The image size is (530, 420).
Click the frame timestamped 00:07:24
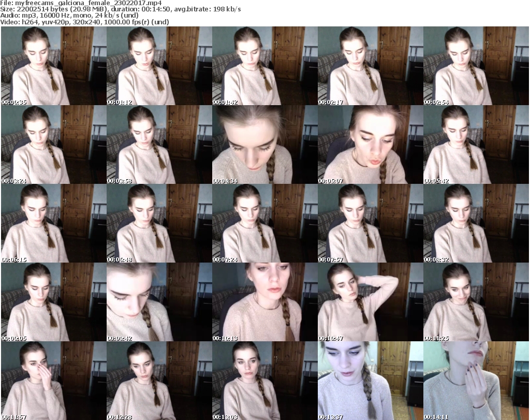(264, 224)
